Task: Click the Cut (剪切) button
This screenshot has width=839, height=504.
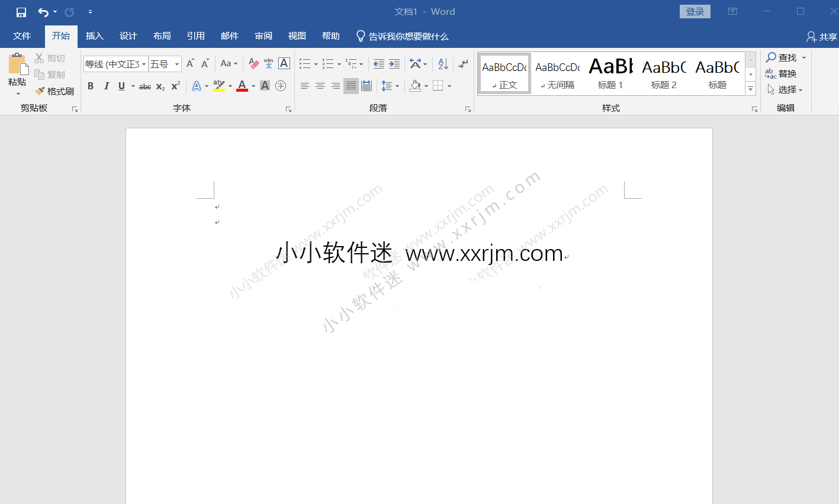Action: point(50,58)
